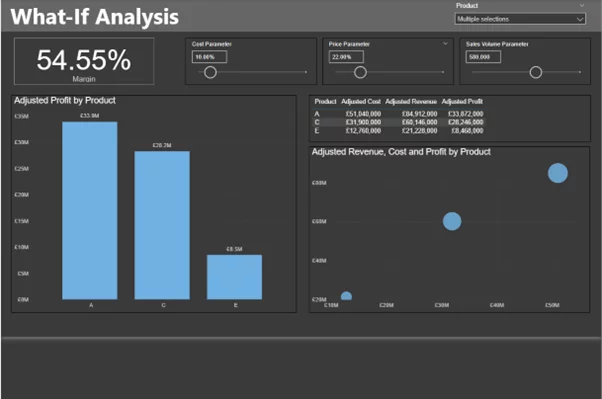
Task: Select bar for product C
Action: tap(162, 225)
